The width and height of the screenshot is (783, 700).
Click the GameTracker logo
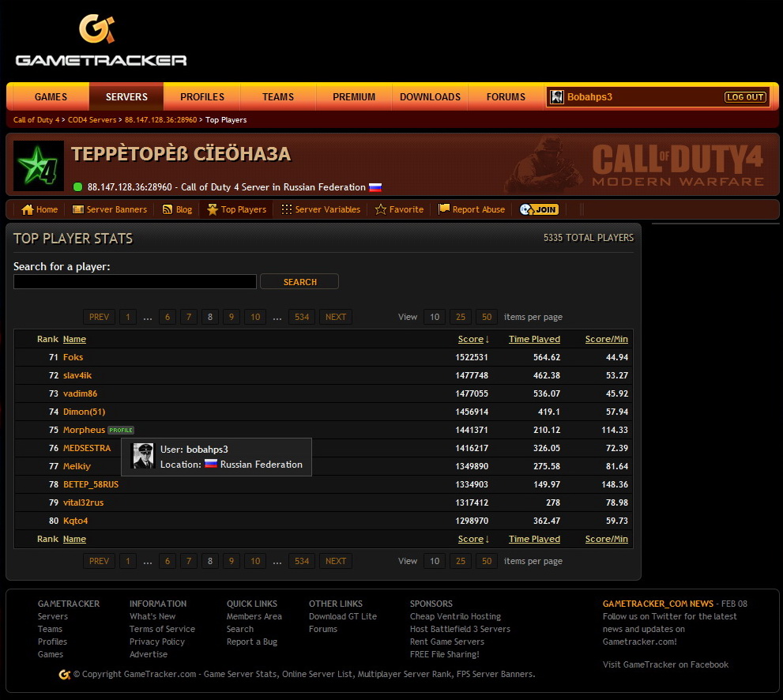(101, 41)
